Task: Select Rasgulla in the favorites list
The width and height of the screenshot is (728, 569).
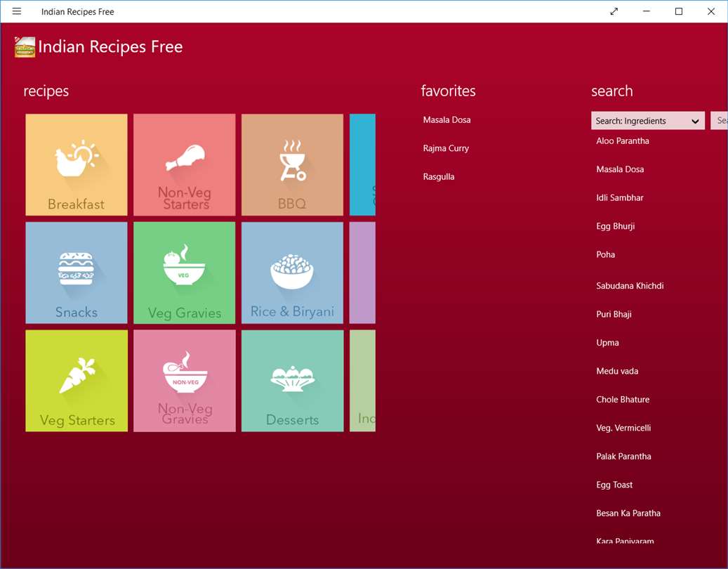Action: (438, 176)
